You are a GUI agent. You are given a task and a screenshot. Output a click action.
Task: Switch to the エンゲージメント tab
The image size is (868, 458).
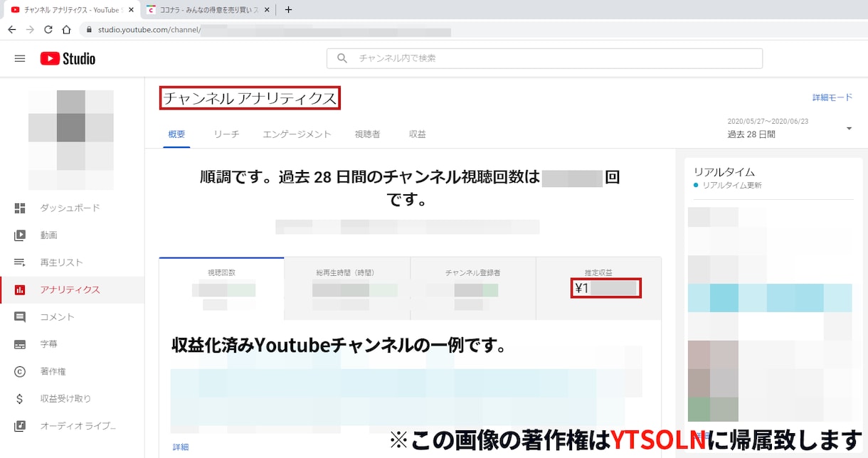297,134
